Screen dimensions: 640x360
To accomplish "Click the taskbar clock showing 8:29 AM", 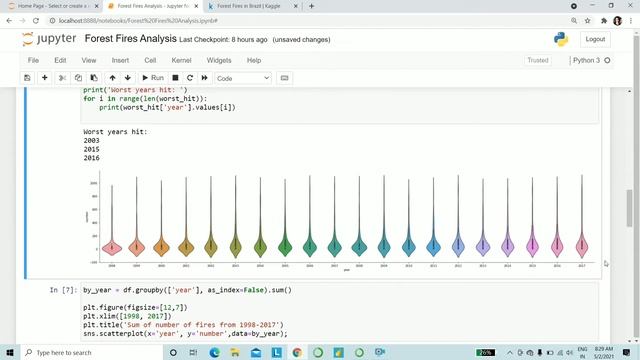I will [604, 352].
